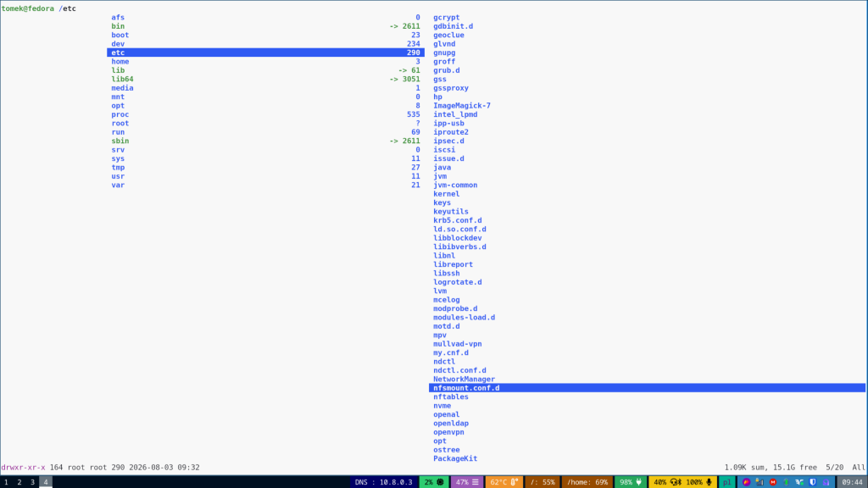Click the 40% headphone volume indicator

pyautogui.click(x=666, y=482)
